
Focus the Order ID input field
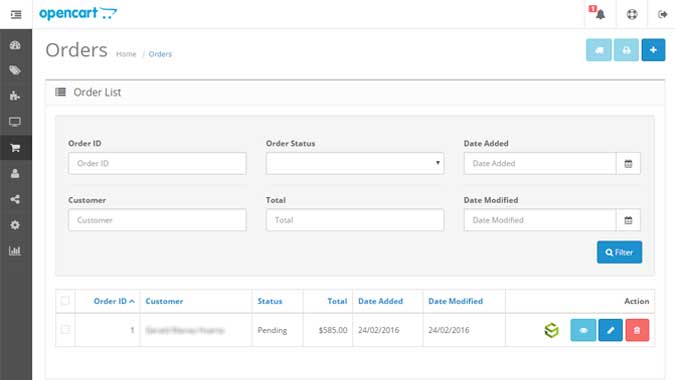[x=157, y=164]
